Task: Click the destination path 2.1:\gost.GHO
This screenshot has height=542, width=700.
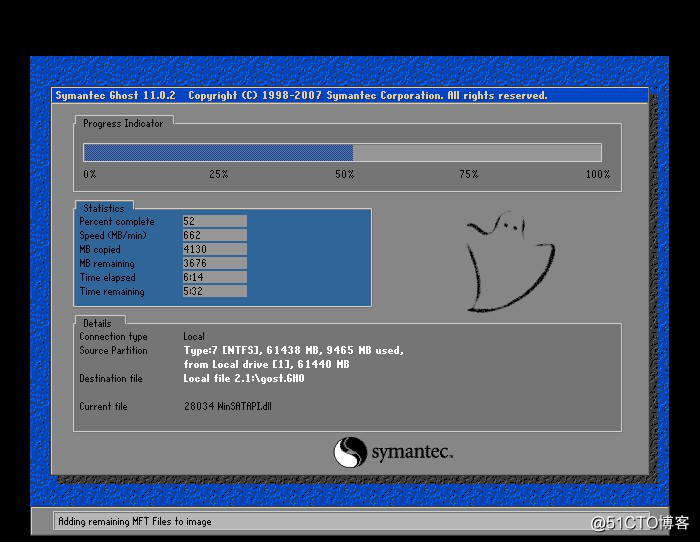Action: 269,379
